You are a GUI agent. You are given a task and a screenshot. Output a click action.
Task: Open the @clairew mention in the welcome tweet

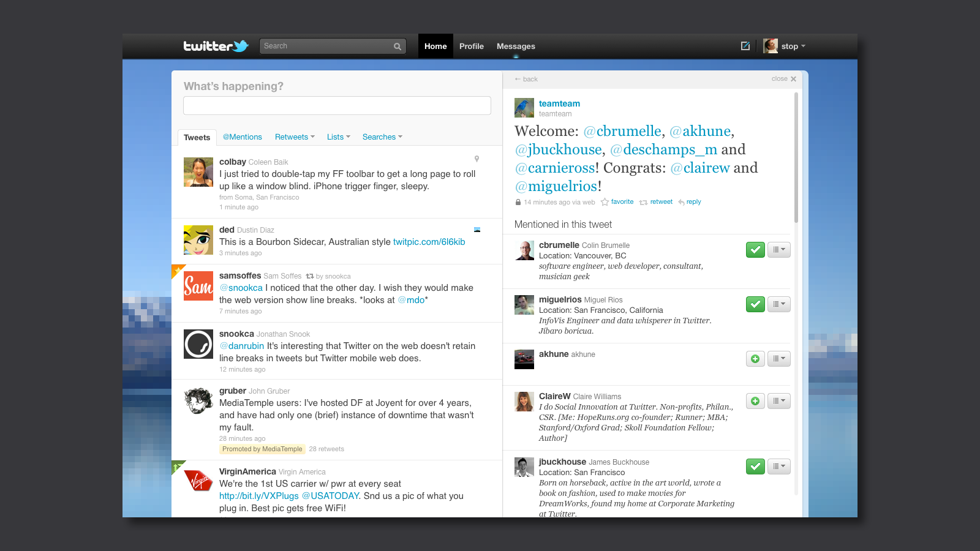point(700,168)
